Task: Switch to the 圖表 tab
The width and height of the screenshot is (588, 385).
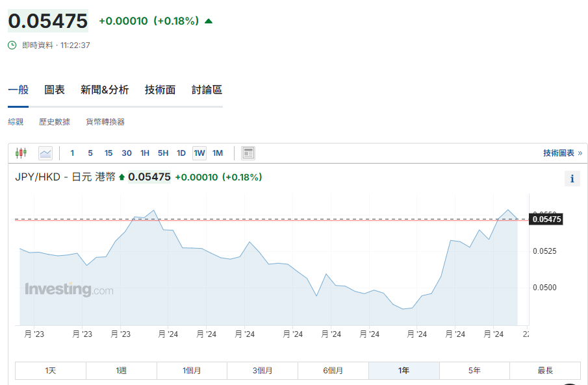Action: coord(55,90)
